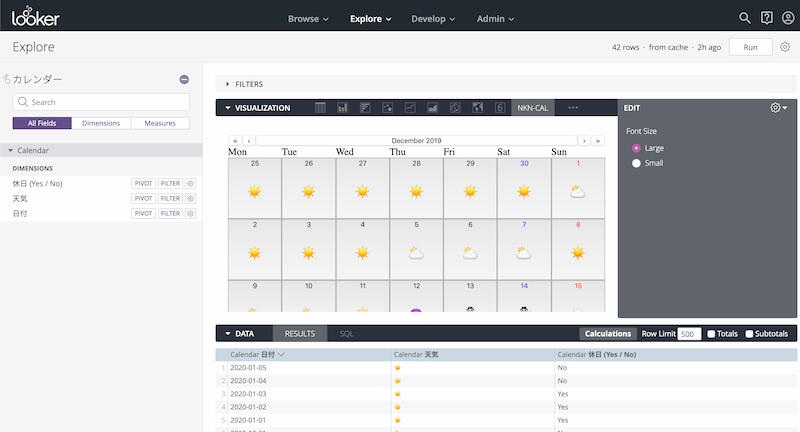
Task: Filter on 休日 (Yes / No) field
Action: click(170, 184)
